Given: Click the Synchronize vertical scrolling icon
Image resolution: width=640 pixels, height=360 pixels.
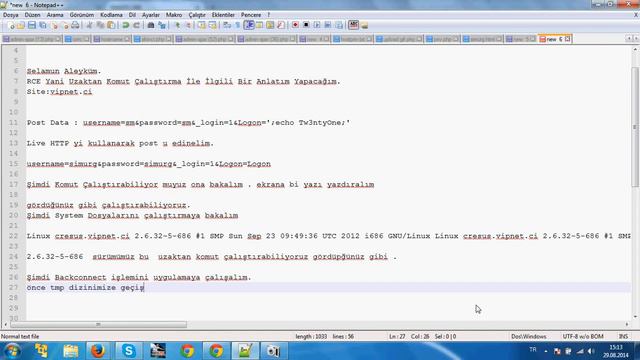Looking at the screenshot, I should 202,25.
